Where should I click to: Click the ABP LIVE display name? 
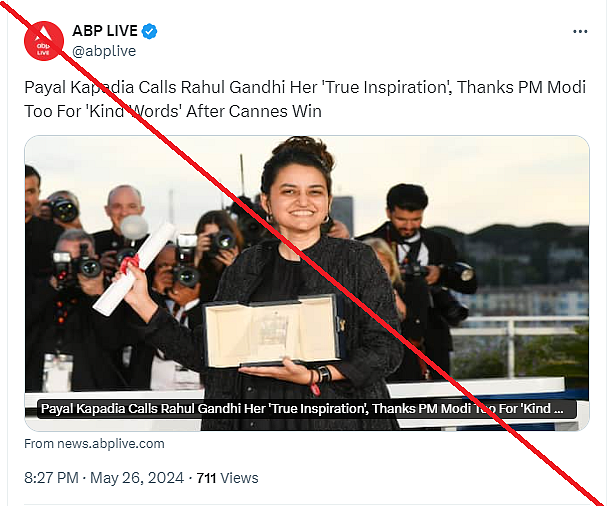pyautogui.click(x=104, y=31)
